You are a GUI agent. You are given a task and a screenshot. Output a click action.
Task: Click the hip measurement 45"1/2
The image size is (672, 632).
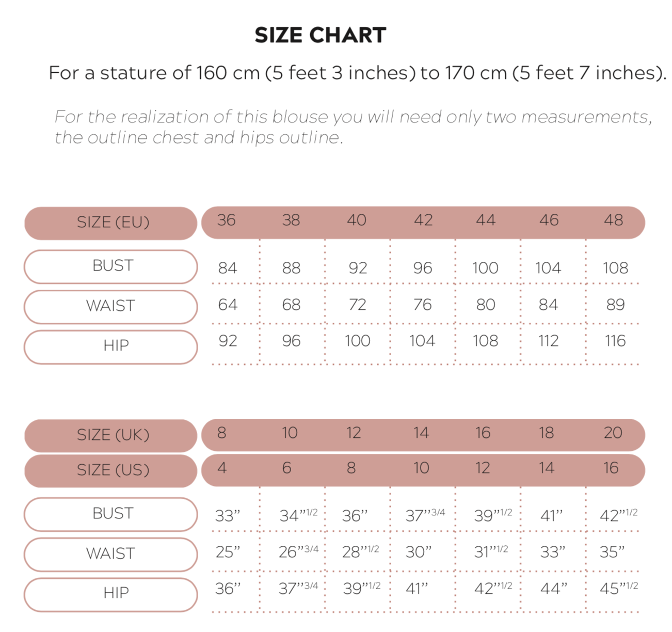pyautogui.click(x=618, y=588)
